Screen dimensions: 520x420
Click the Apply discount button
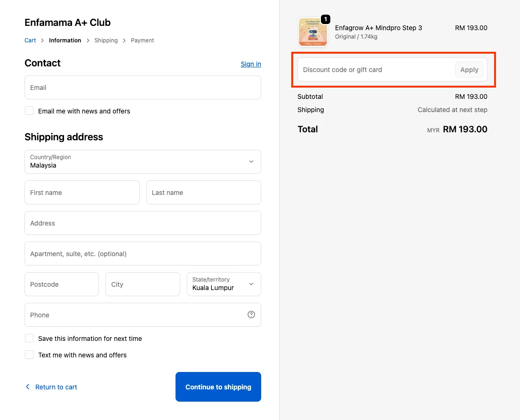(x=469, y=70)
